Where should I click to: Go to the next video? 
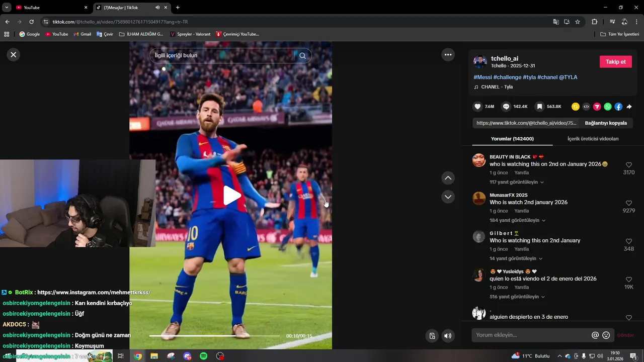448,197
